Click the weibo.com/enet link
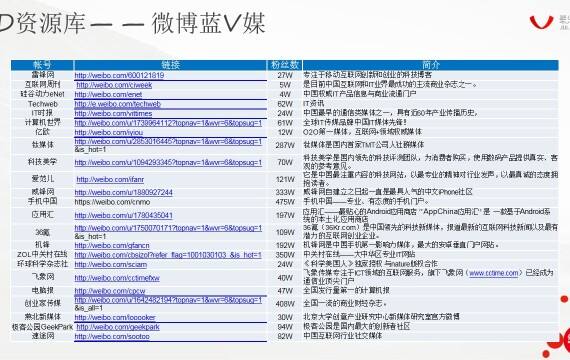Viewport: 570px width, 360px height. (x=108, y=95)
